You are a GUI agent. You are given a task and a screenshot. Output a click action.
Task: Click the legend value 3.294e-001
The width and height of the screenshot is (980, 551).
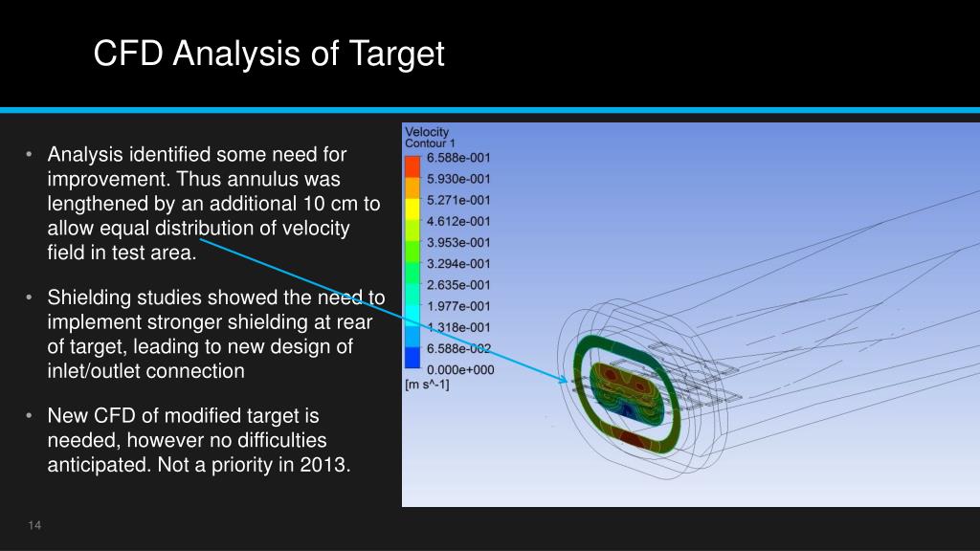458,264
